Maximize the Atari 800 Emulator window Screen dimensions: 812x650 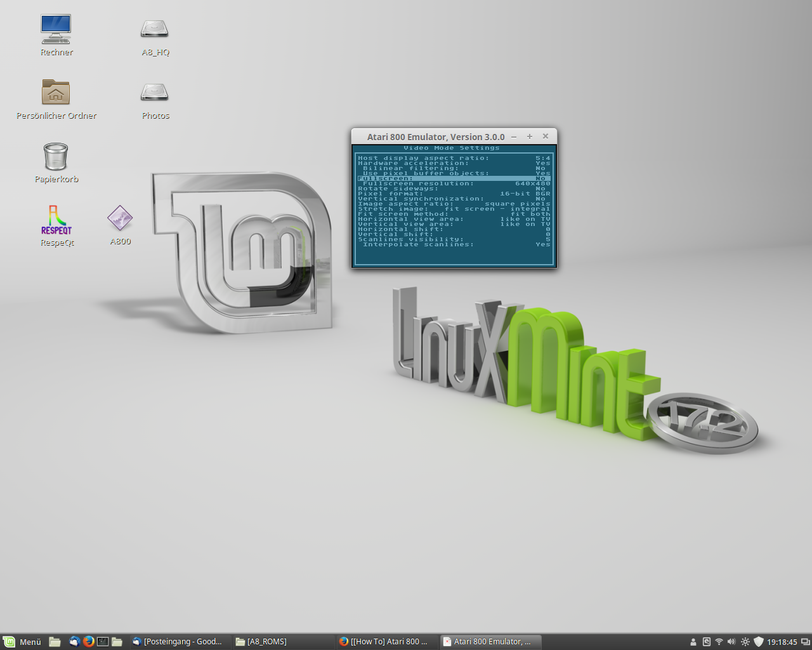click(x=530, y=136)
